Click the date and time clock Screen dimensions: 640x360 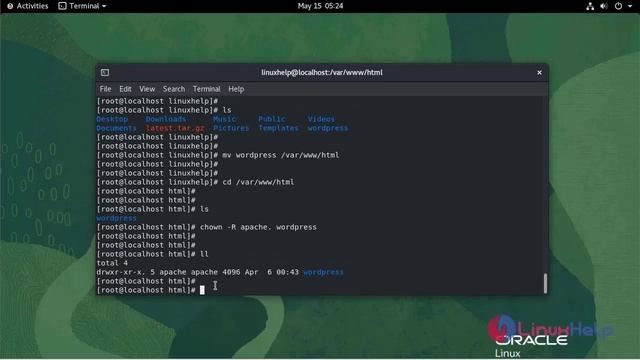tap(320, 6)
